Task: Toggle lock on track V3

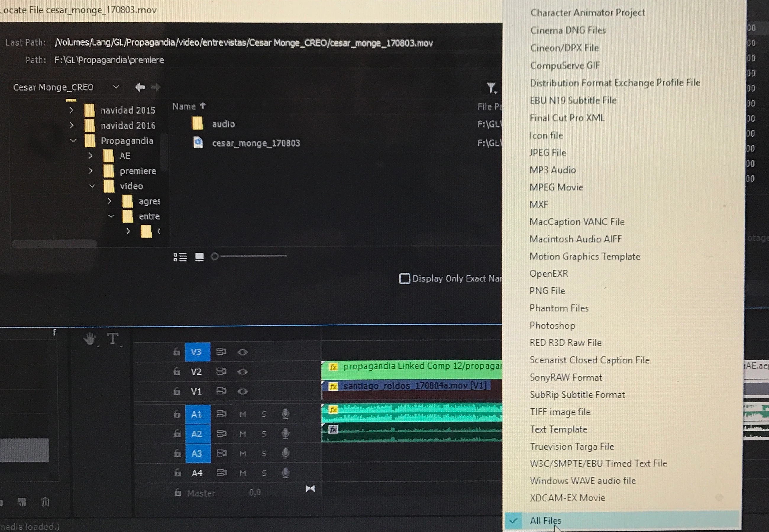Action: coord(177,352)
